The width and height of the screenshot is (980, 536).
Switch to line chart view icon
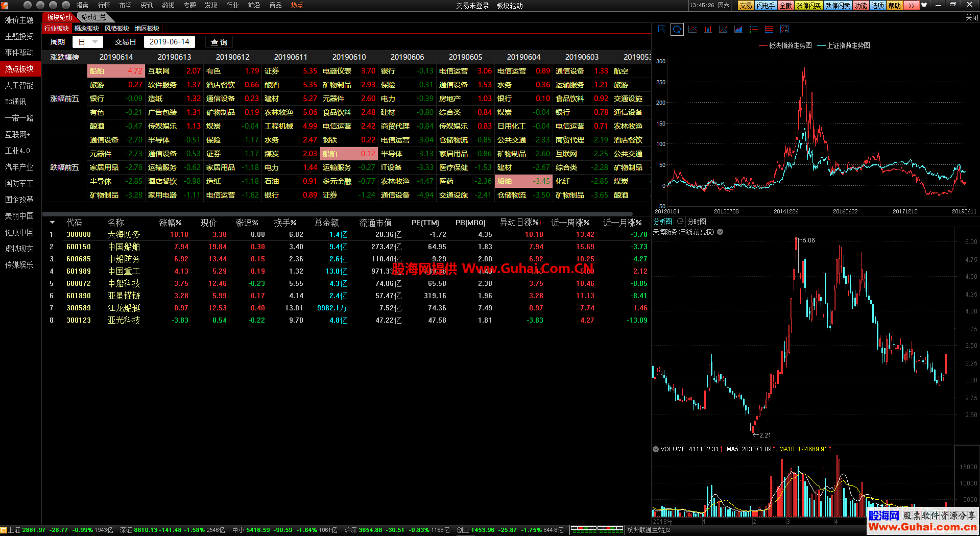click(692, 29)
